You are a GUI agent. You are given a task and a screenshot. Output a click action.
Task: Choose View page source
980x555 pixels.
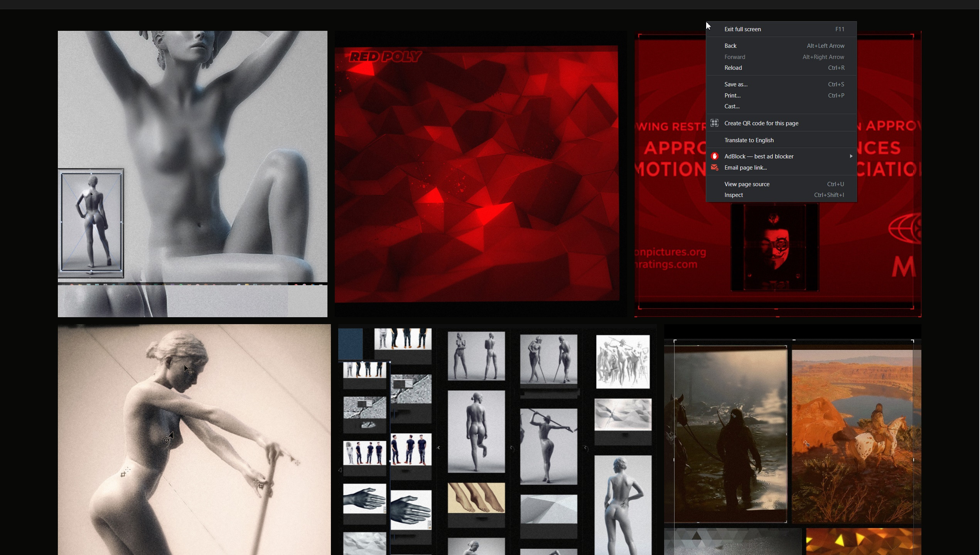tap(781, 184)
